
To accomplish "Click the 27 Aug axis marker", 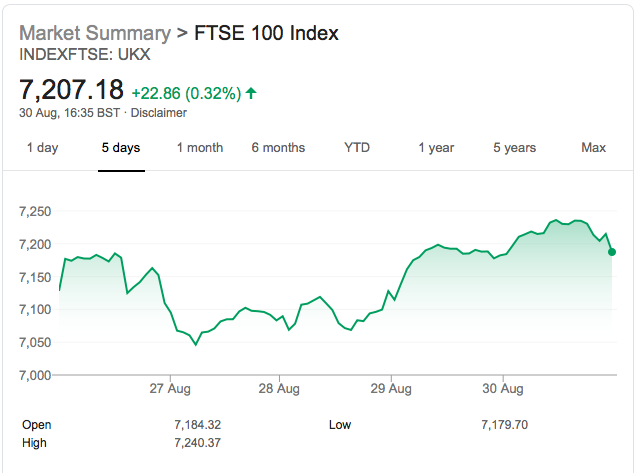I will point(170,388).
